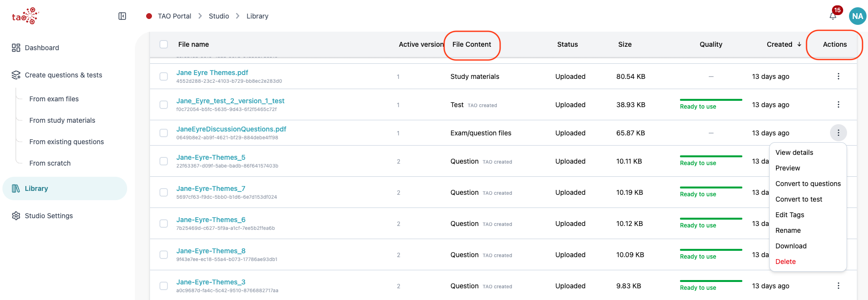
Task: Check the Jane-Eyre-Themes_5 row checkbox
Action: [x=164, y=161]
